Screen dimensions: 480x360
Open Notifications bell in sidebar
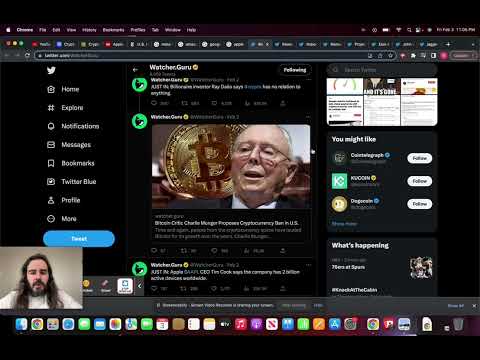tap(73, 126)
